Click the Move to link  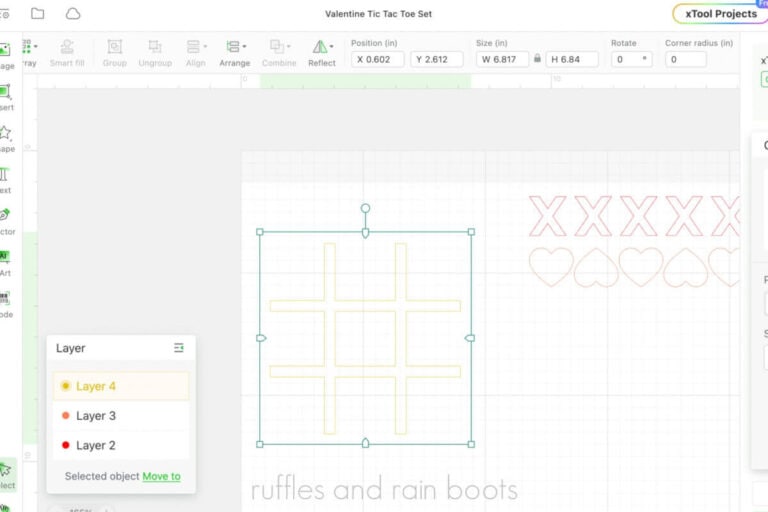(161, 476)
